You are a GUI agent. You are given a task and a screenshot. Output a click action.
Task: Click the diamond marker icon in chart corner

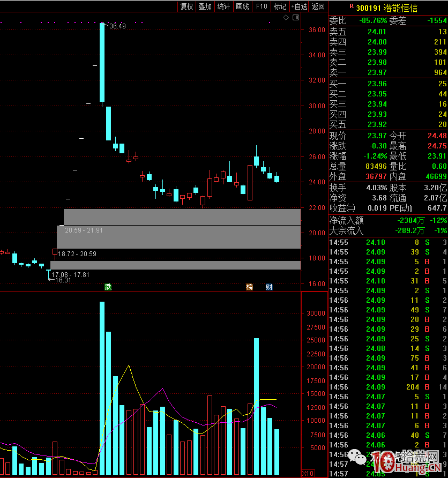pyautogui.click(x=286, y=18)
